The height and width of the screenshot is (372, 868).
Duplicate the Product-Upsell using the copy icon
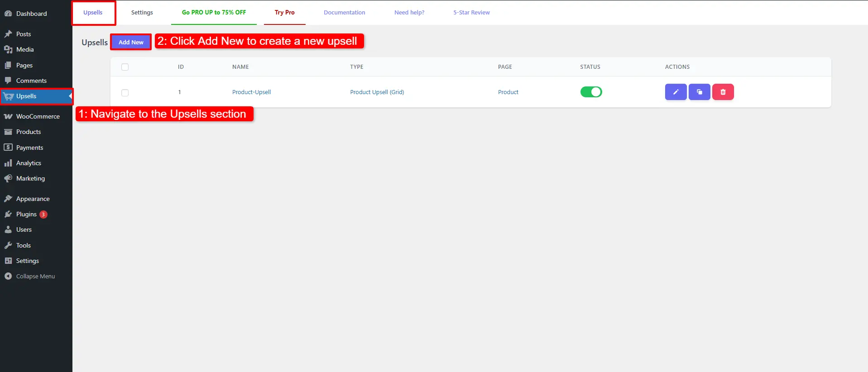(699, 92)
